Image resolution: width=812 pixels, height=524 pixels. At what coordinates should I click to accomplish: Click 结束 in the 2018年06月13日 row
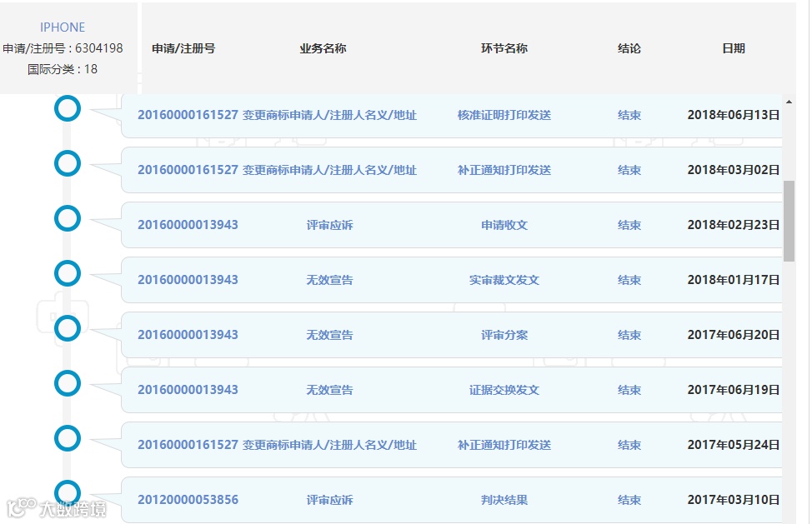(x=629, y=115)
